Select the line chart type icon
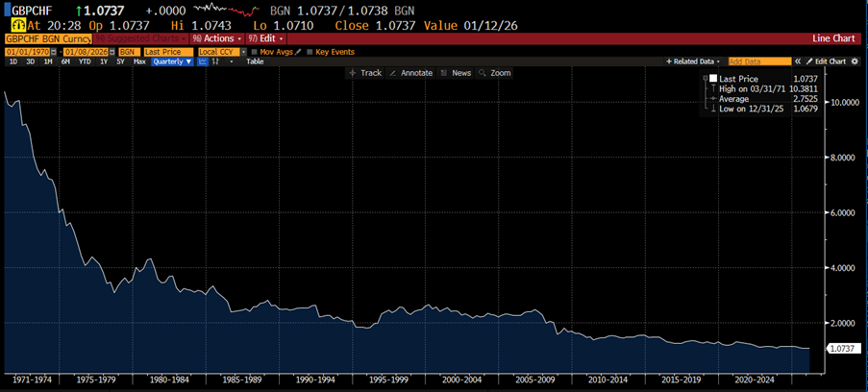Viewport: 868px width, 392px height. (x=204, y=61)
